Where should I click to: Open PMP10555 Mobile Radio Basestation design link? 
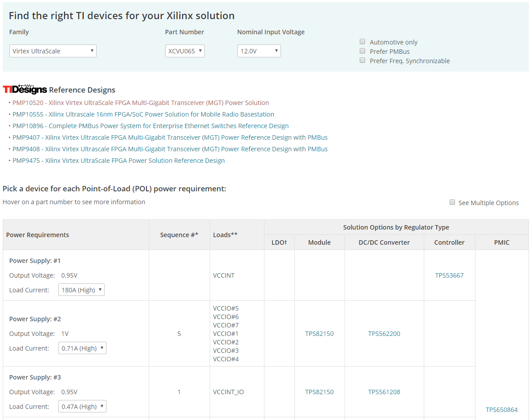[x=143, y=114]
